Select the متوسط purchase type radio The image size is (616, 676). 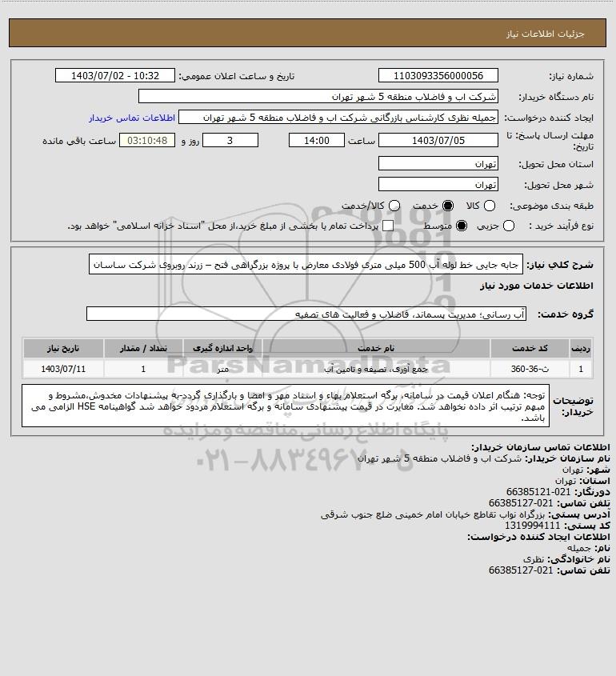point(462,226)
